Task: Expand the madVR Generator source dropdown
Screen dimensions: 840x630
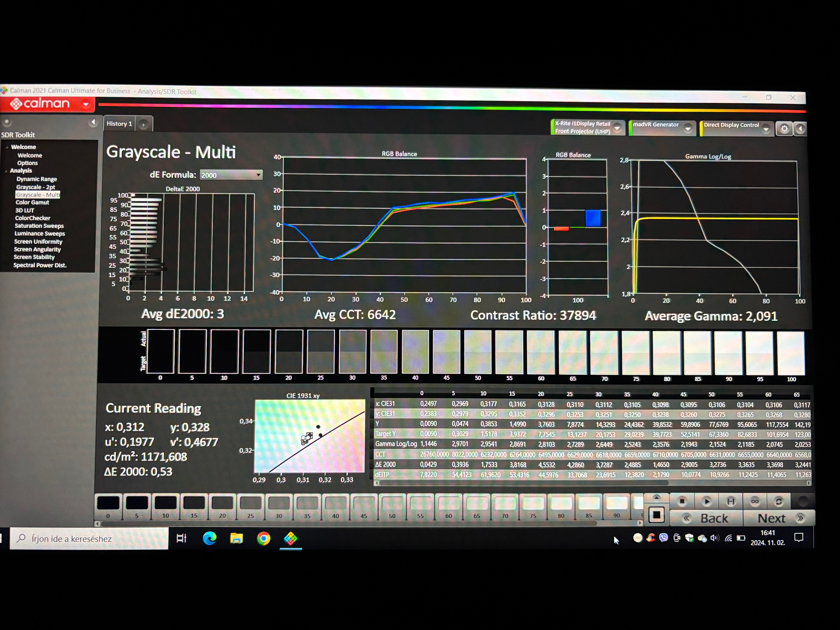Action: point(688,129)
